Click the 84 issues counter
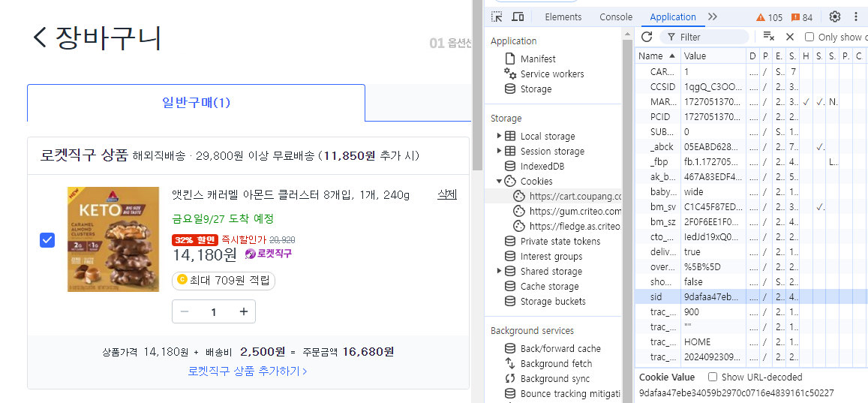 [802, 17]
